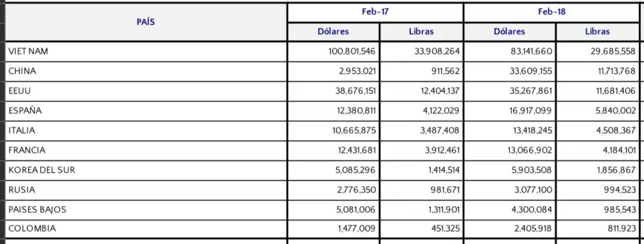Click the VIET NAM country cell
Viewport: 644px width, 244px height.
(x=146, y=52)
